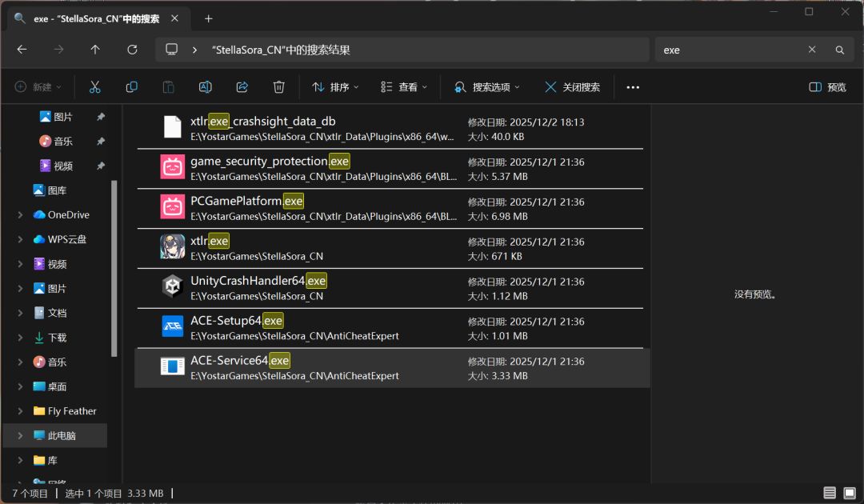864x504 pixels.
Task: Select 此电脑 in the sidebar
Action: (x=54, y=436)
